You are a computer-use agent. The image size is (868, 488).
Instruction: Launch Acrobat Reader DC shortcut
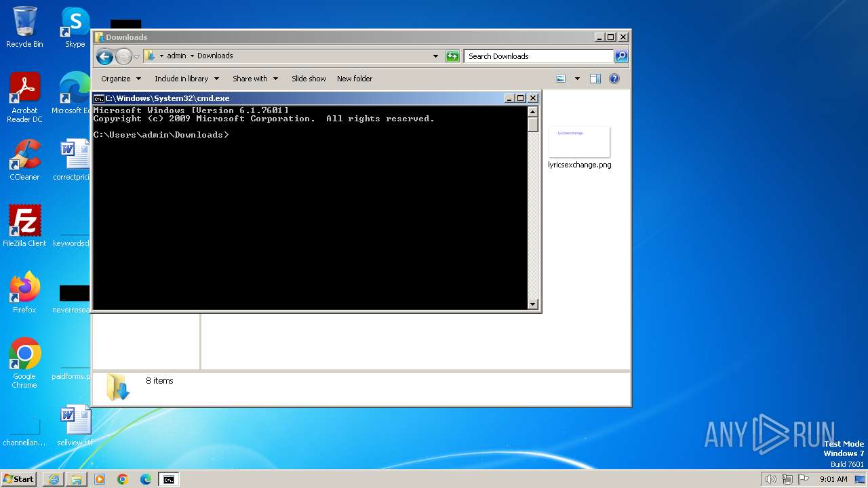pos(24,98)
